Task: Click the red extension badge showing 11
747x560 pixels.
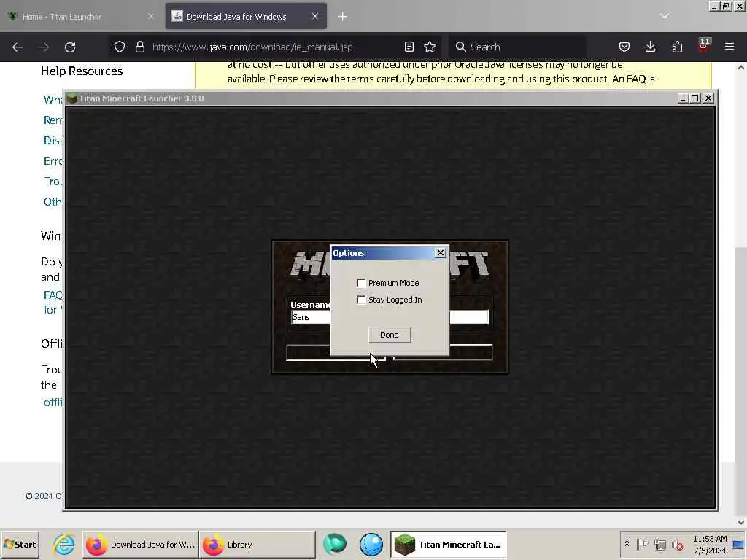Action: [x=704, y=45]
